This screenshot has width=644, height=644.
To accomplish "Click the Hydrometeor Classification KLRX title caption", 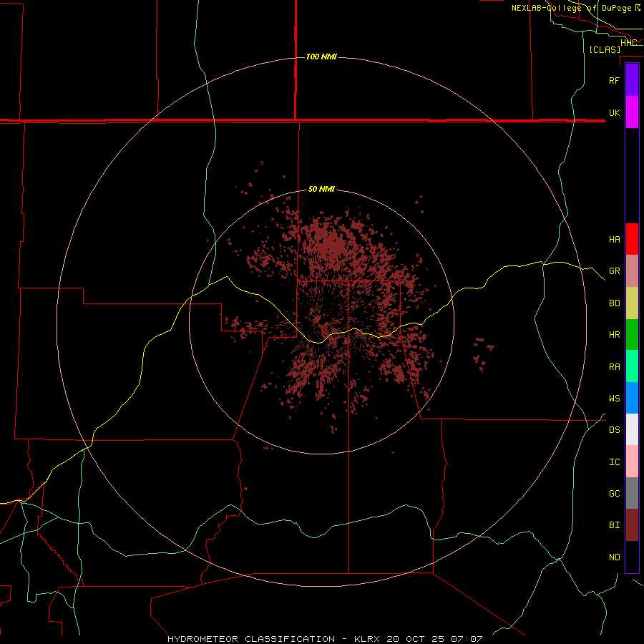I will pos(325,639).
